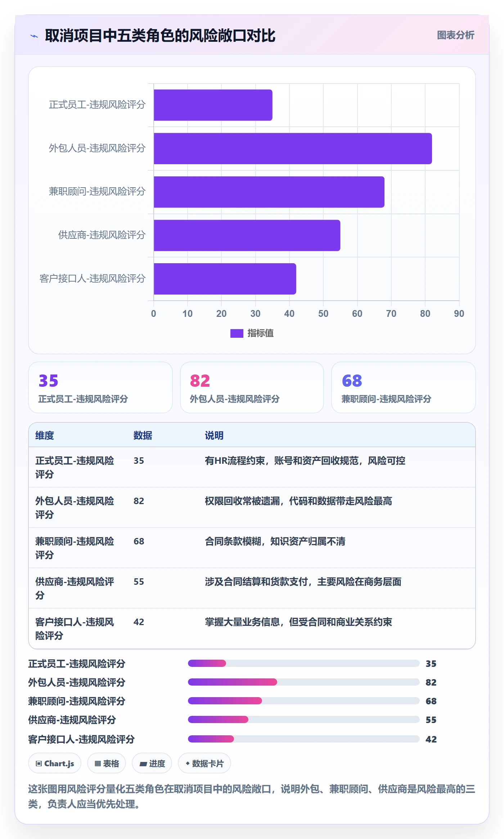Screen dimensions: 504x839
Task: Click the x-axis tick label 90
Action: [459, 314]
